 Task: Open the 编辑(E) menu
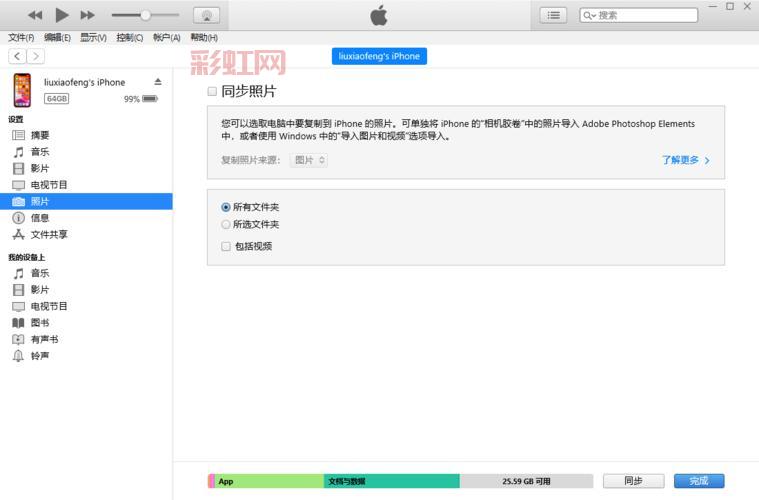point(57,37)
